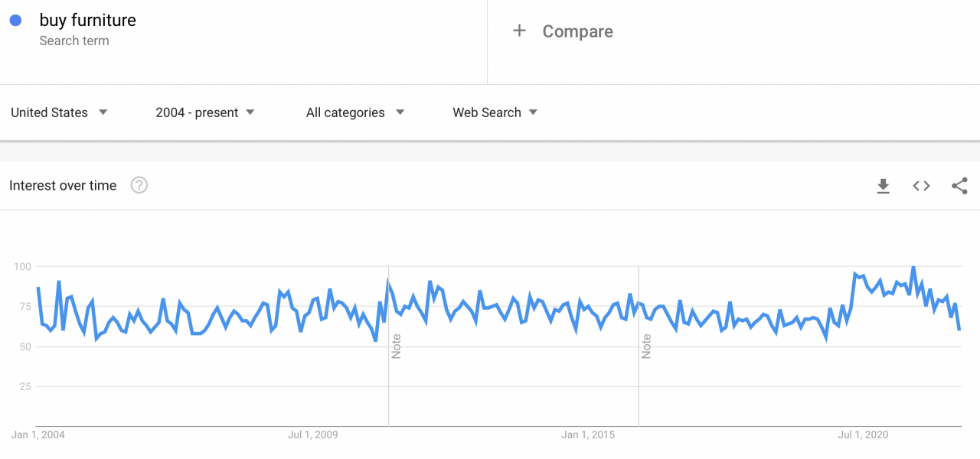Click the first Note marker on chart
The image size is (980, 459).
click(396, 346)
